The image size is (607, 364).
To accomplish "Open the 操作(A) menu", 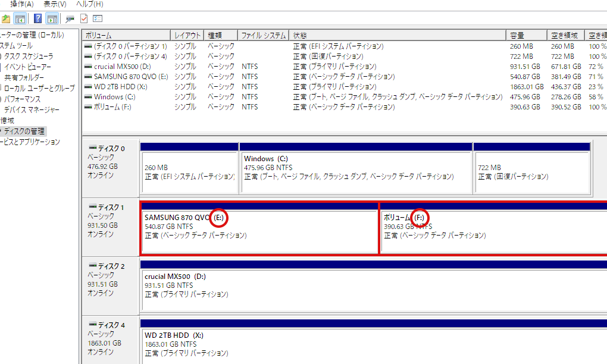I will pos(22,4).
